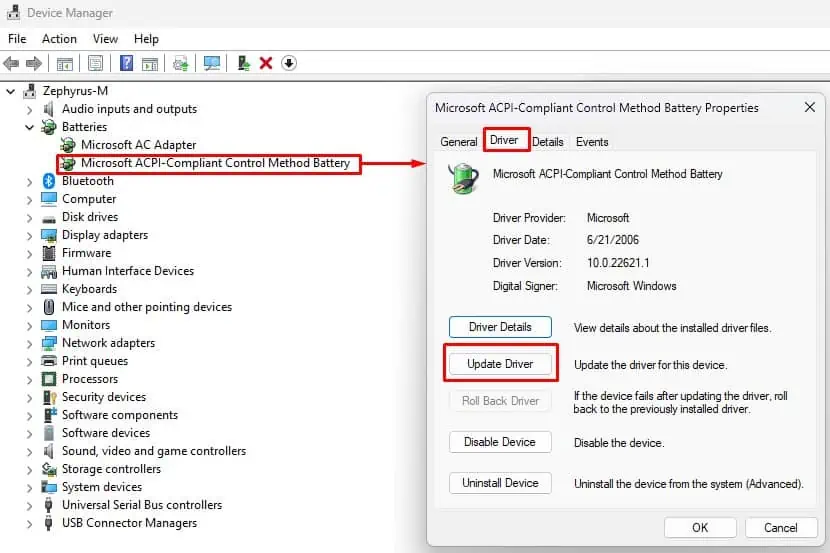Expand the Network adapters node

30,343
